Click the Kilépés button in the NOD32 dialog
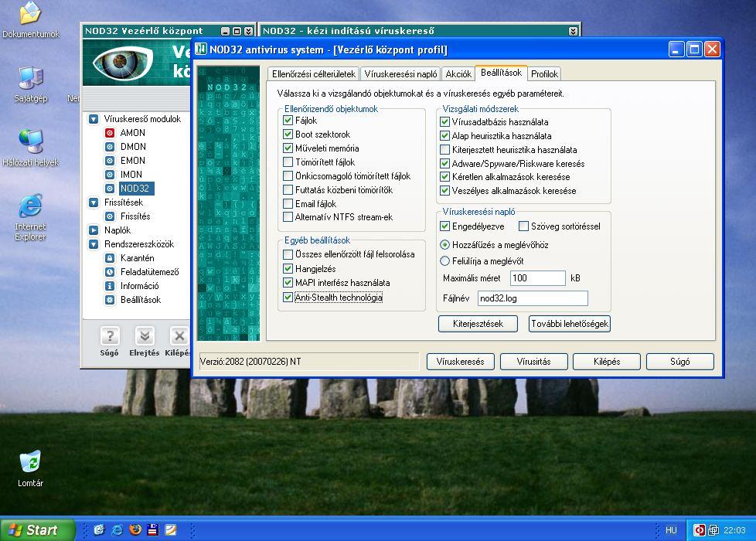Image resolution: width=756 pixels, height=541 pixels. click(x=607, y=362)
